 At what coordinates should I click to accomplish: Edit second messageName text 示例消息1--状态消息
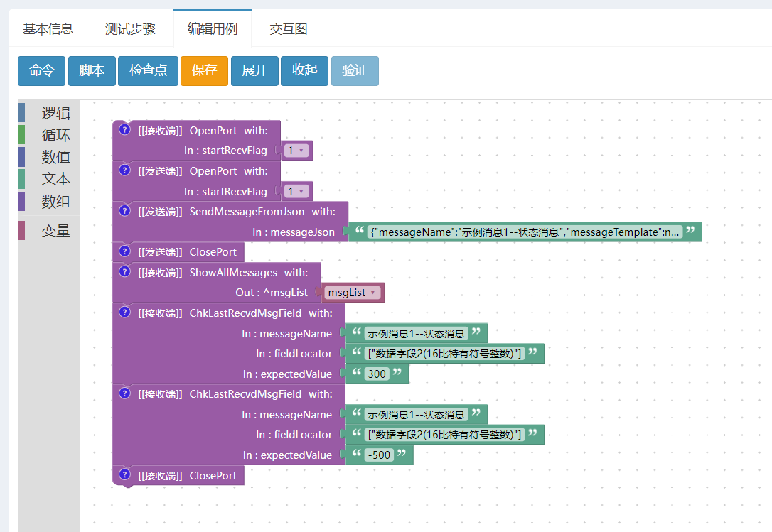pos(416,415)
